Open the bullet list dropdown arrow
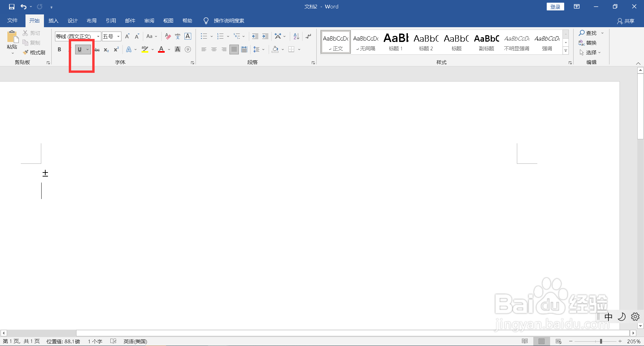Image resolution: width=644 pixels, height=346 pixels. pyautogui.click(x=212, y=36)
